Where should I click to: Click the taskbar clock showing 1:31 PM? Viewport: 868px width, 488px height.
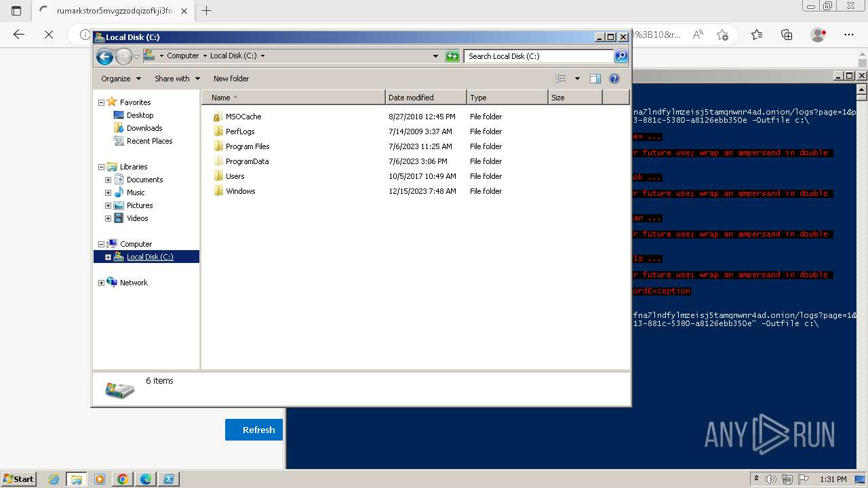pyautogui.click(x=833, y=479)
